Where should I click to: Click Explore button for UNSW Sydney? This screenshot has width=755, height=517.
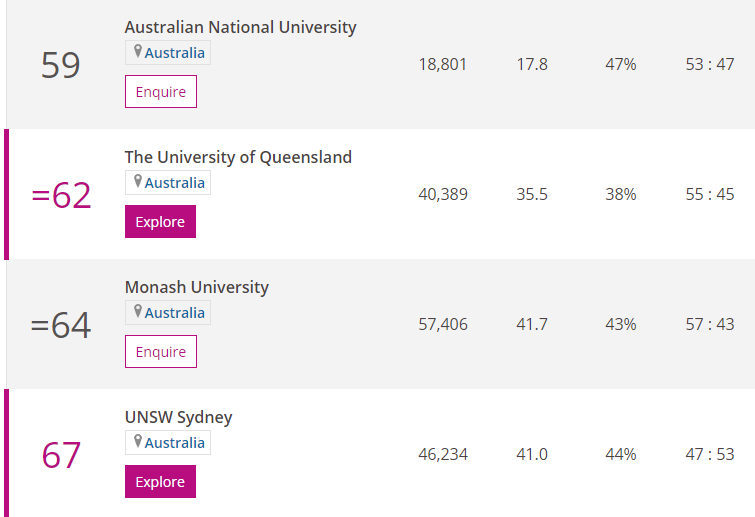(160, 481)
